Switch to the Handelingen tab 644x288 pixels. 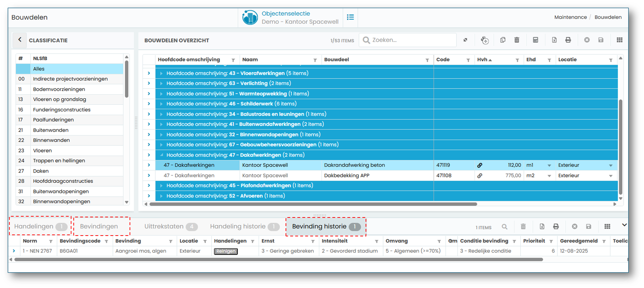click(x=40, y=226)
